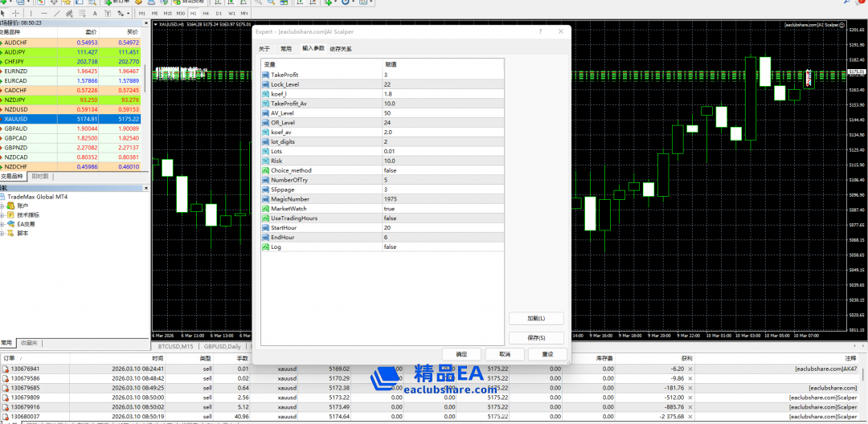Select the Choice_method false value
Image resolution: width=868 pixels, height=424 pixels.
tap(390, 170)
